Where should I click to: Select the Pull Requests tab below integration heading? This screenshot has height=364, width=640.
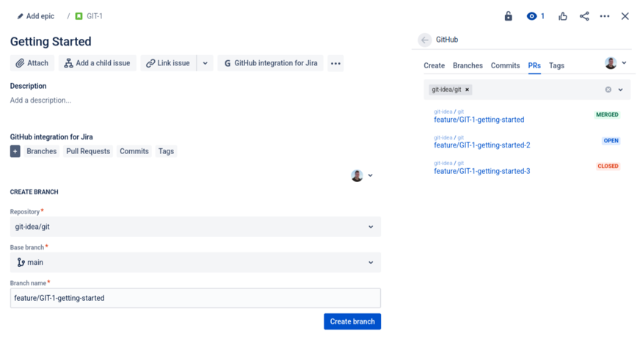(88, 151)
